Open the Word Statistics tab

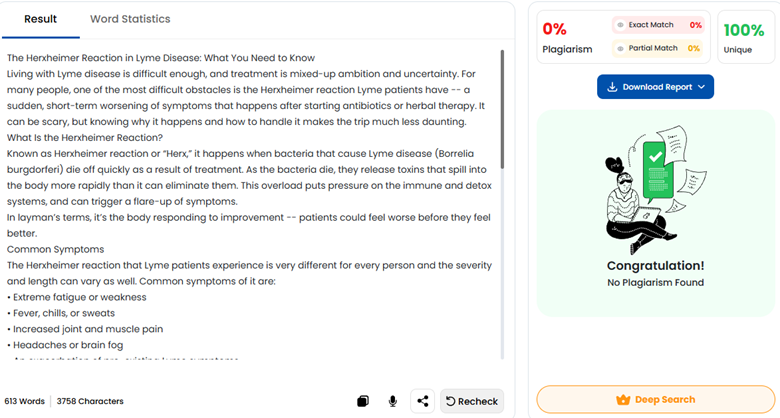coord(130,19)
